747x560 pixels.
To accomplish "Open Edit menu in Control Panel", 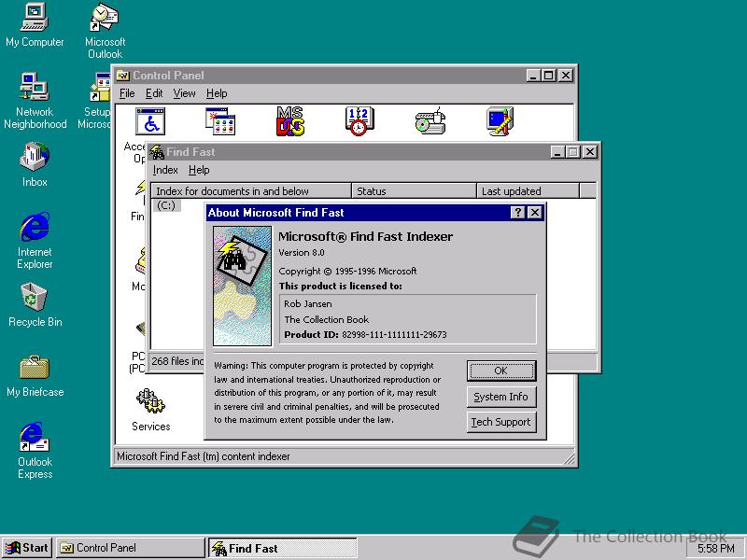I will tap(154, 93).
